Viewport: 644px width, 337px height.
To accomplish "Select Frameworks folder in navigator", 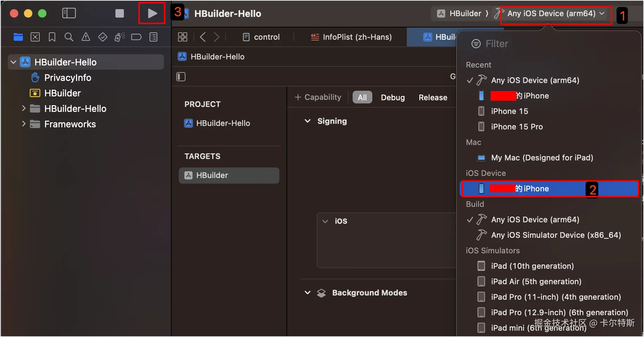I will click(70, 124).
